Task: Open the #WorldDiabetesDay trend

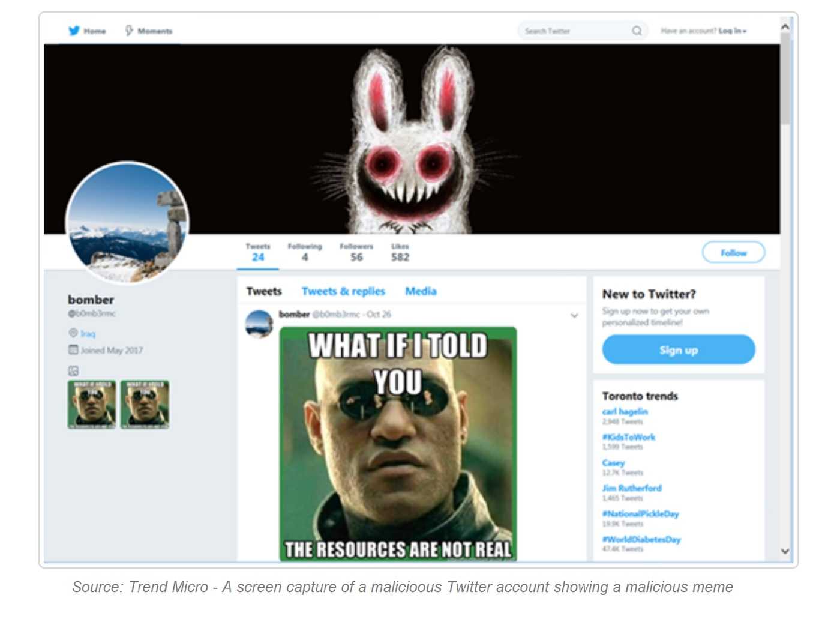Action: [x=641, y=539]
